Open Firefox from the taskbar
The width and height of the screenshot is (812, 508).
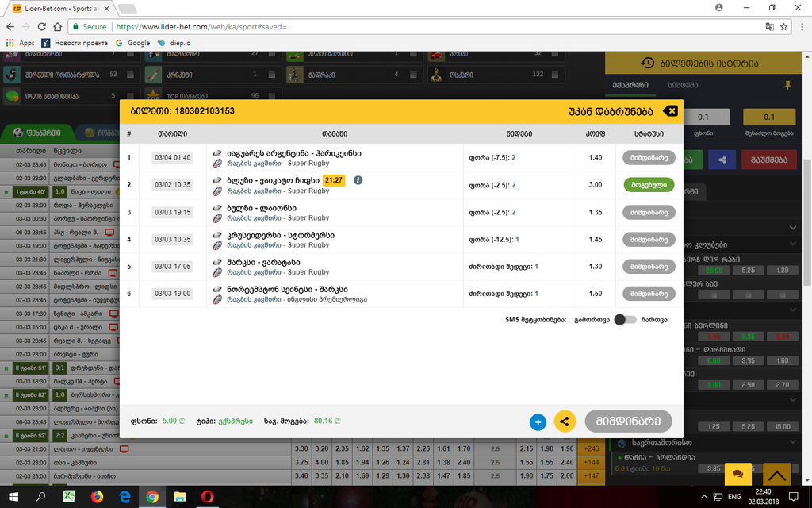pyautogui.click(x=97, y=497)
